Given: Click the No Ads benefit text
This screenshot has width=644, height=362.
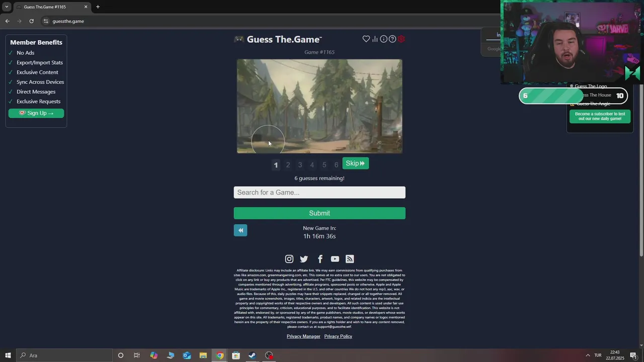Looking at the screenshot, I should (x=25, y=53).
